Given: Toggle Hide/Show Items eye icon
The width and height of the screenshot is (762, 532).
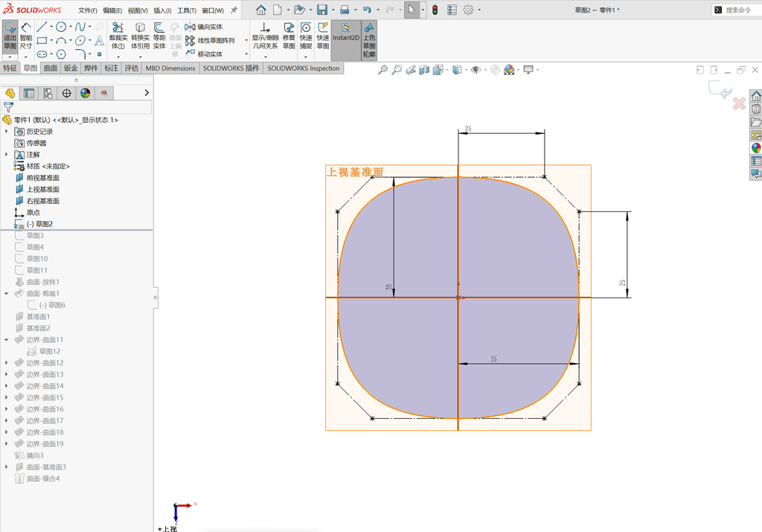Looking at the screenshot, I should (476, 70).
